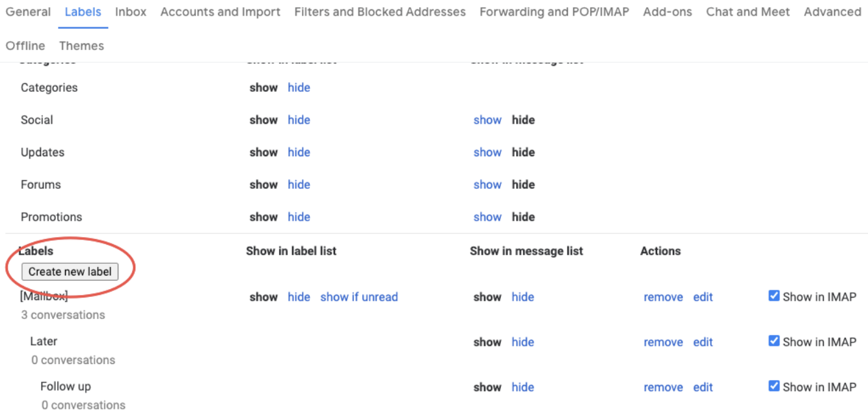Open the Themes settings tab

click(x=81, y=46)
